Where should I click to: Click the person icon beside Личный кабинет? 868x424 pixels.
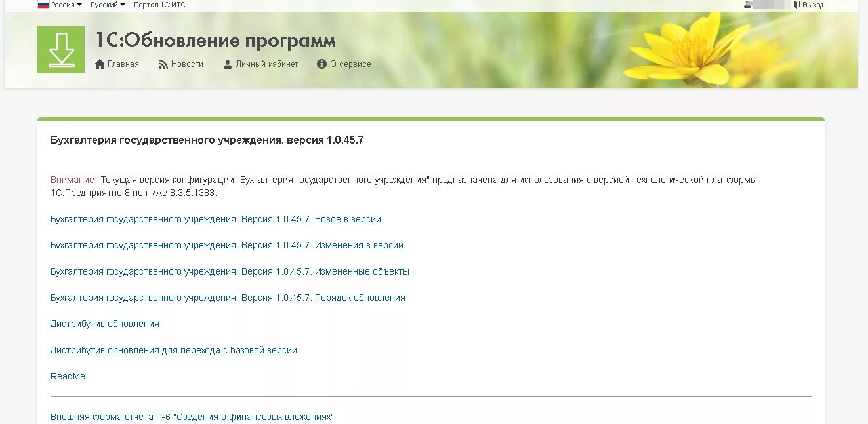228,64
